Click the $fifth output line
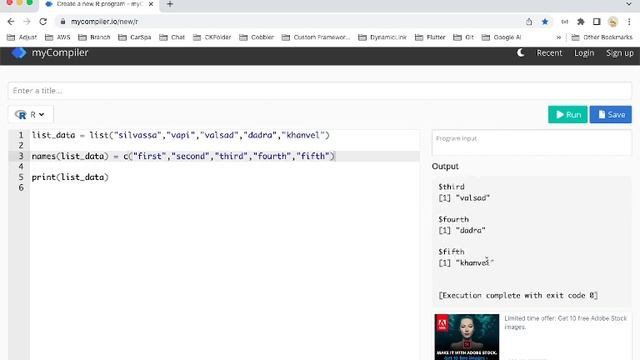Viewport: 640px width, 360px height. pyautogui.click(x=451, y=251)
